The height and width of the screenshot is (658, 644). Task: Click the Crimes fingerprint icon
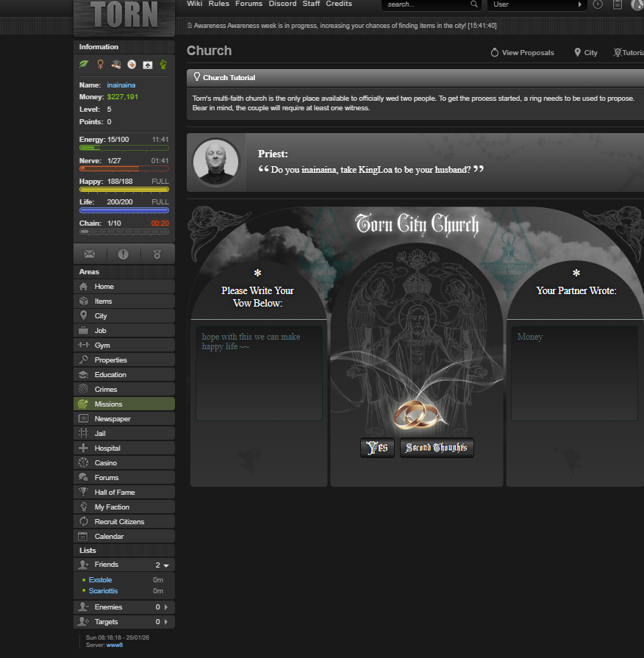point(84,389)
